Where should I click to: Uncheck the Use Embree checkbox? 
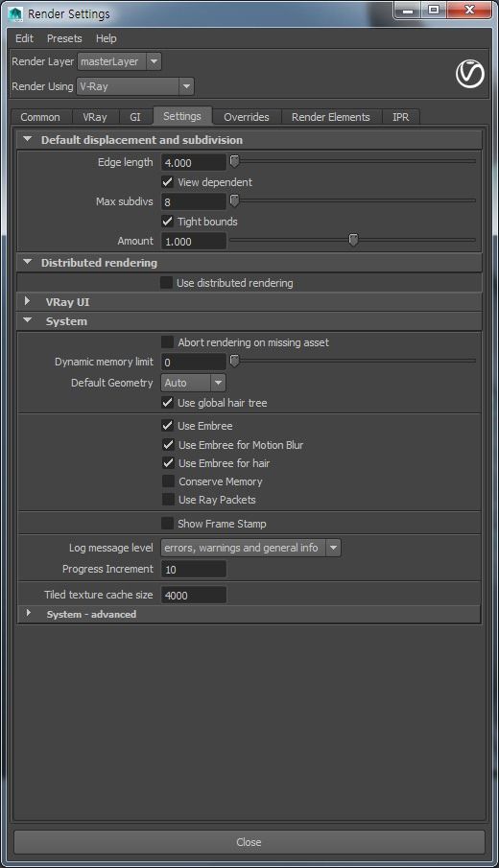[167, 425]
